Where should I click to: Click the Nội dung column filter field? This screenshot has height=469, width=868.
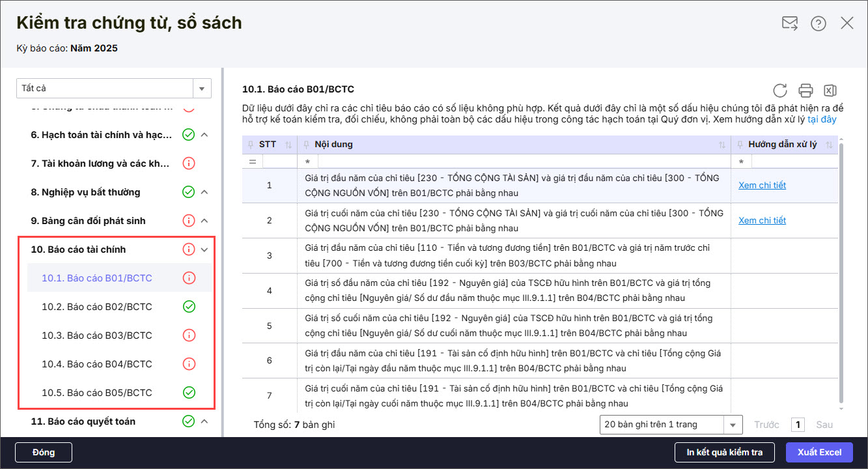point(514,161)
